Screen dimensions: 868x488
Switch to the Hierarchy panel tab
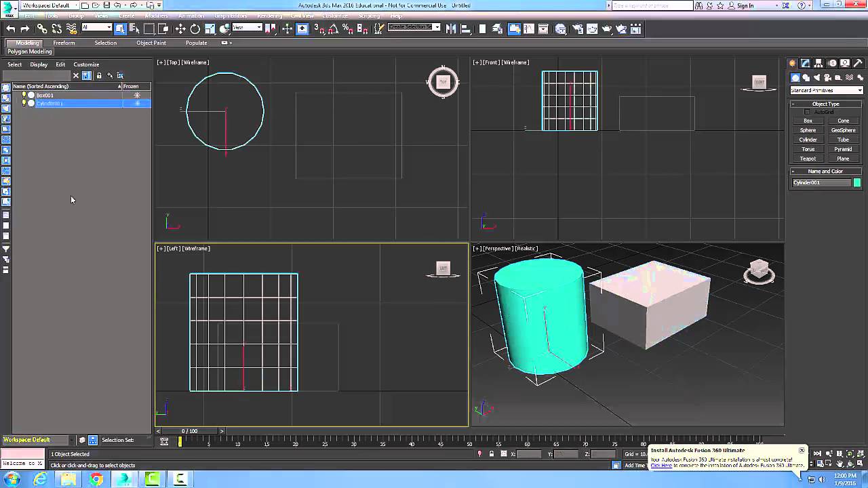[x=819, y=63]
